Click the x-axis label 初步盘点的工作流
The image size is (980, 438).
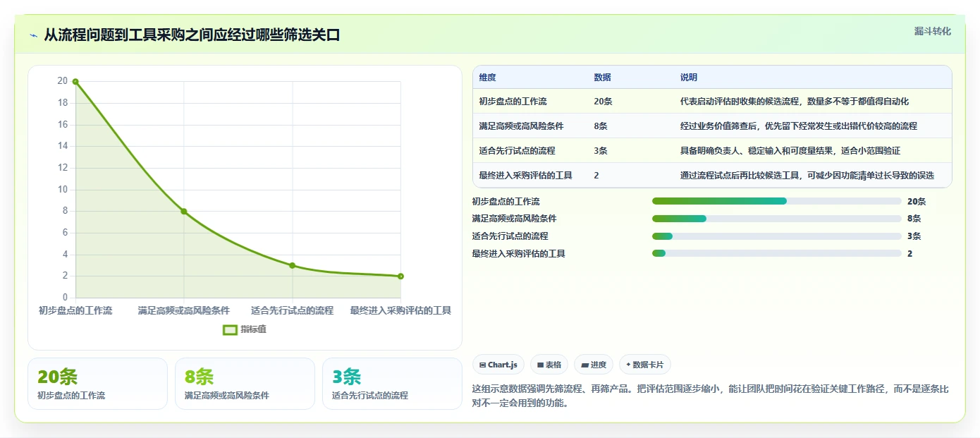click(75, 310)
